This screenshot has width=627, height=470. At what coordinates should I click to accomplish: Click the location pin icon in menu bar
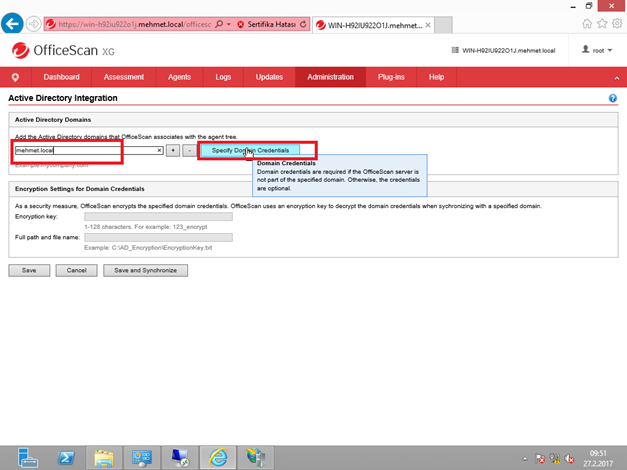[x=15, y=77]
